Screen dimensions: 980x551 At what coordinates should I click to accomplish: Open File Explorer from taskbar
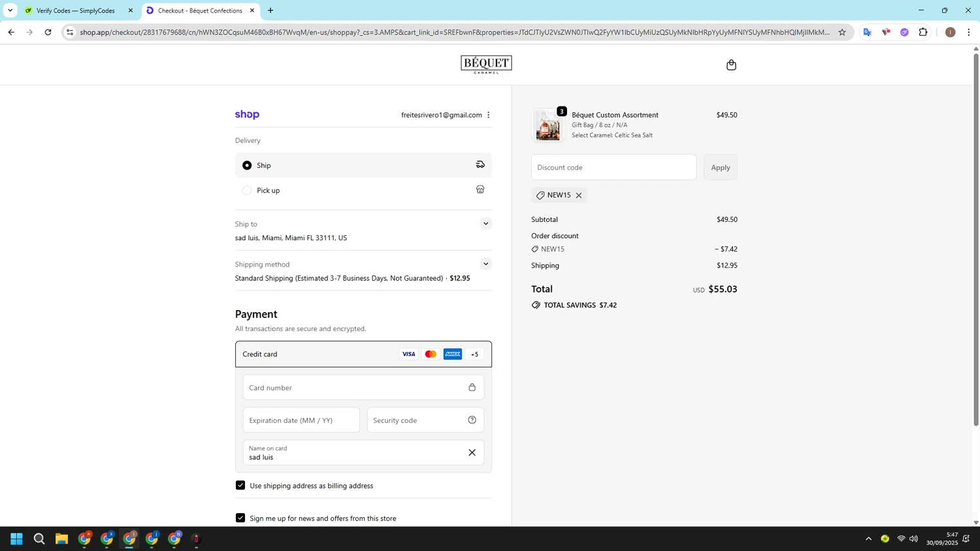coord(61,539)
